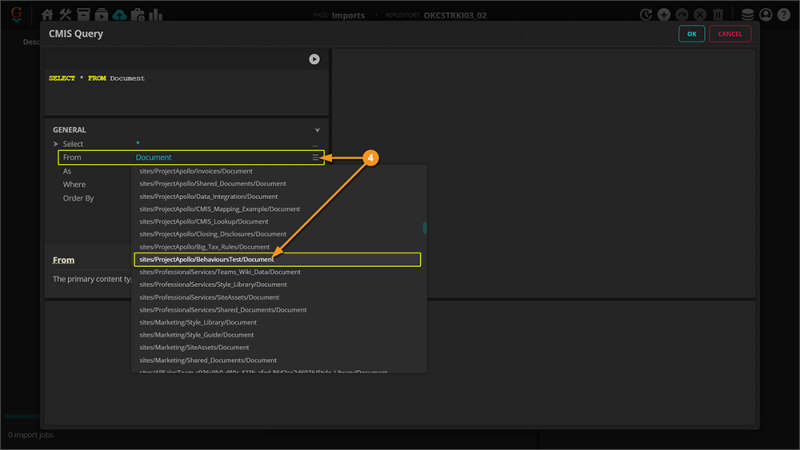Choose sites/ProjectApollo/CMIS_Lookup/Document
The height and width of the screenshot is (450, 800).
tap(204, 221)
